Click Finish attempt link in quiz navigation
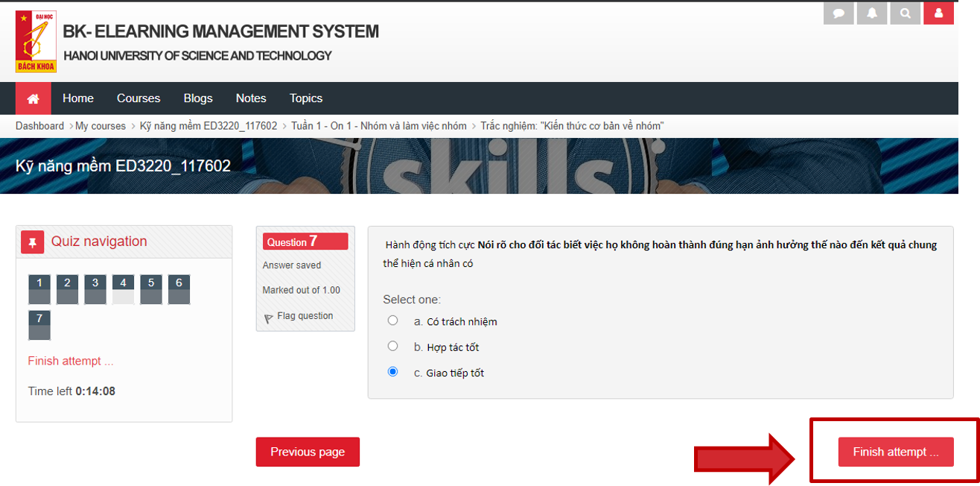Screen dimensions: 980x486 (x=71, y=361)
